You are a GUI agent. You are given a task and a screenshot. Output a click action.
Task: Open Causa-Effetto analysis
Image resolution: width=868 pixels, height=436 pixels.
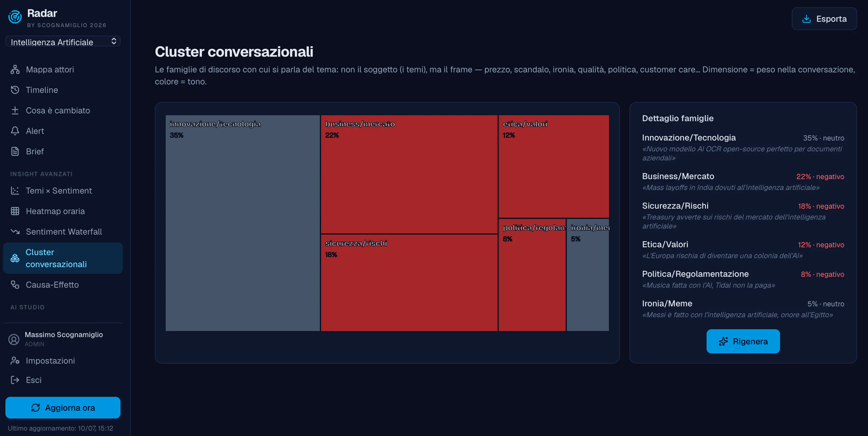(x=63, y=285)
